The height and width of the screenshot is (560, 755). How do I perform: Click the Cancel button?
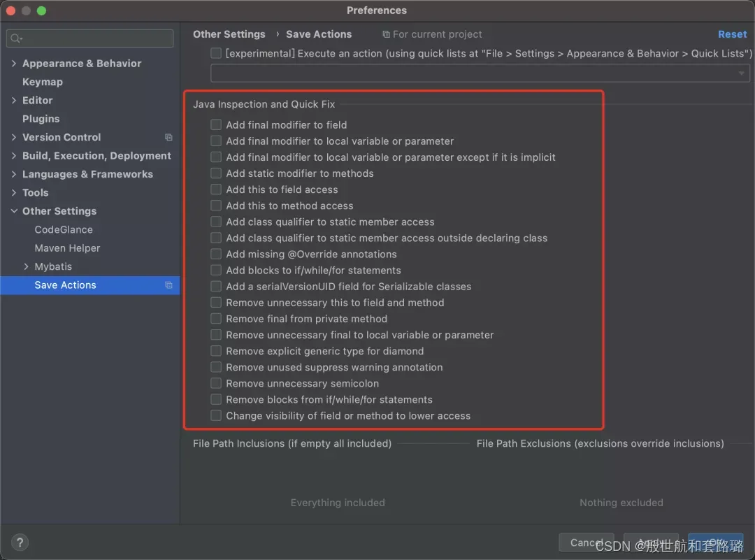(x=586, y=543)
